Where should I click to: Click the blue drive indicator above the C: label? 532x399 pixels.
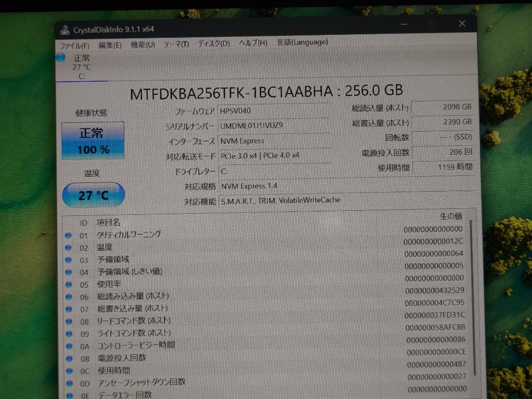[61, 58]
